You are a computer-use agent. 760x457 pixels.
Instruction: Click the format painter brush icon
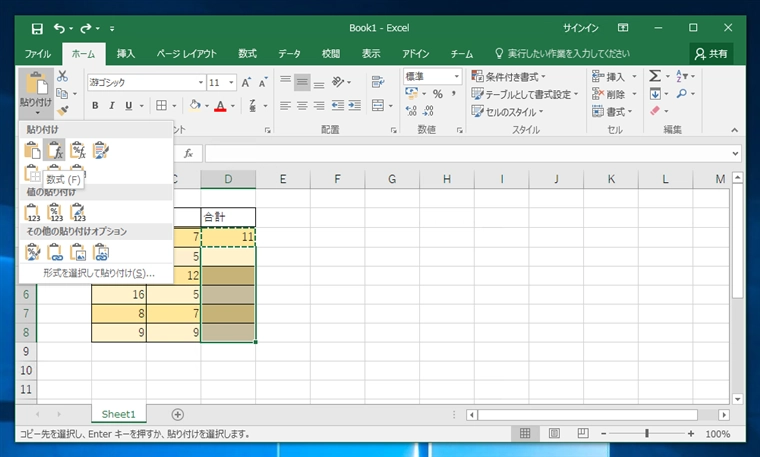coord(63,111)
